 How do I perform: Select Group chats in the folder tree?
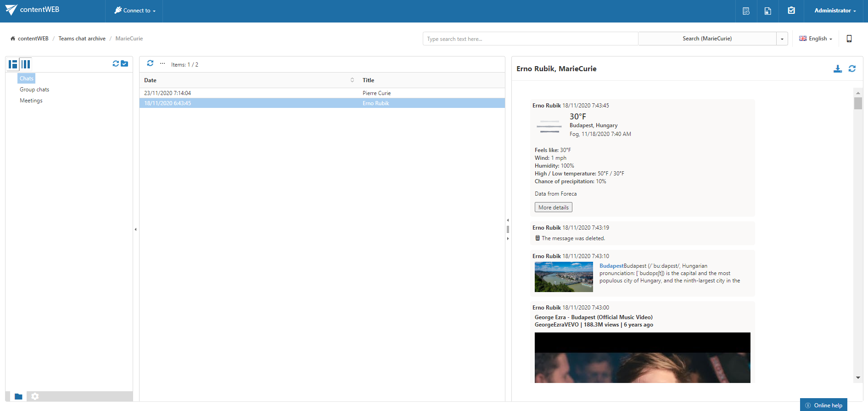point(34,90)
